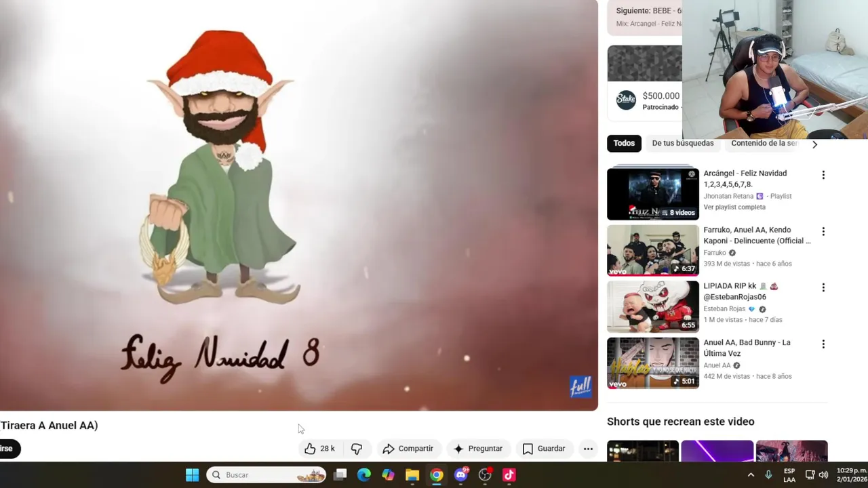
Task: Click the 'Arcángel - Feliz Navidad 1,2,3,4,5,6,7,8.' title
Action: (745, 179)
